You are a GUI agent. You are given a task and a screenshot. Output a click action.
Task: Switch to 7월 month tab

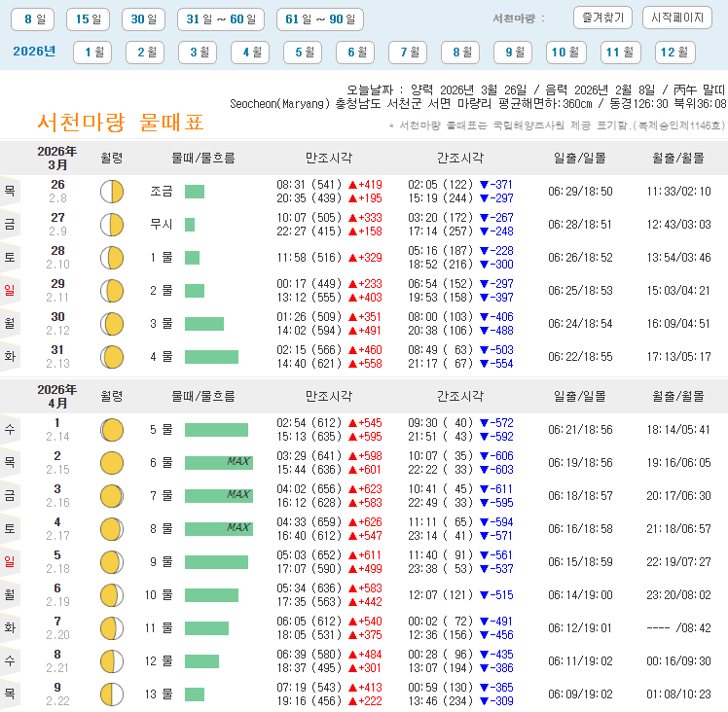408,52
